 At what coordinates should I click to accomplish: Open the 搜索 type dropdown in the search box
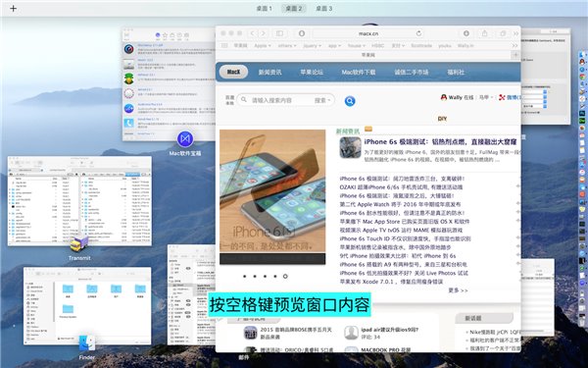[322, 100]
